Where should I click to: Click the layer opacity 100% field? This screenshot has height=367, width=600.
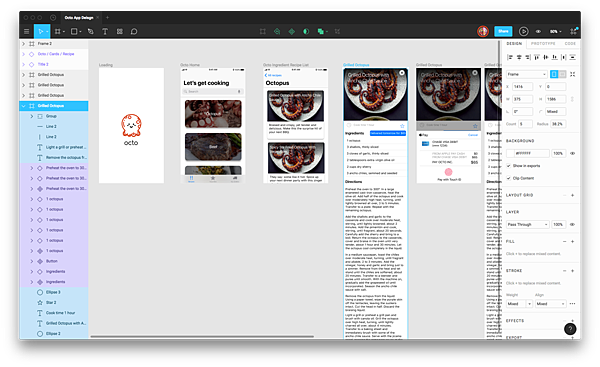coord(558,224)
